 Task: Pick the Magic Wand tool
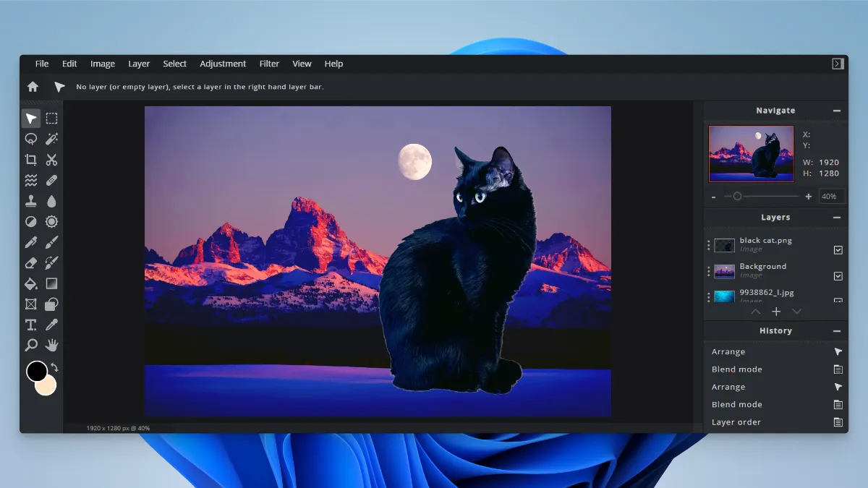51,139
